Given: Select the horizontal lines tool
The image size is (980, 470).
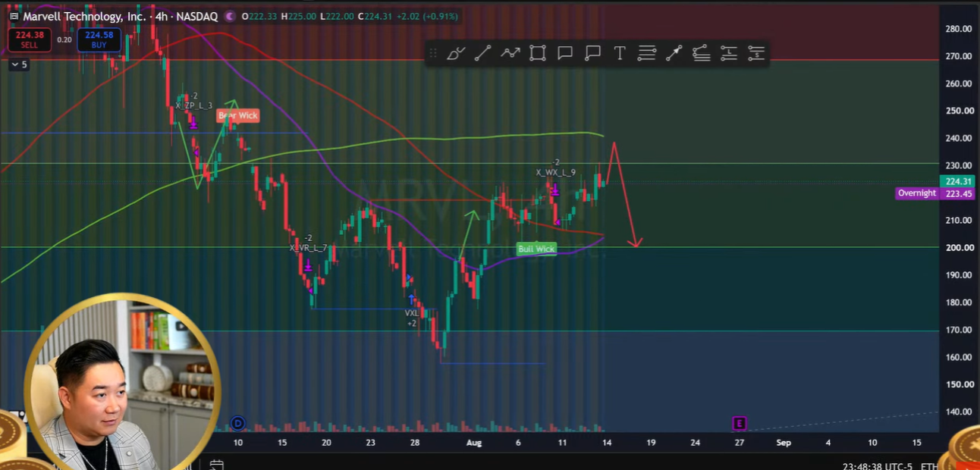Looking at the screenshot, I should click(x=647, y=53).
